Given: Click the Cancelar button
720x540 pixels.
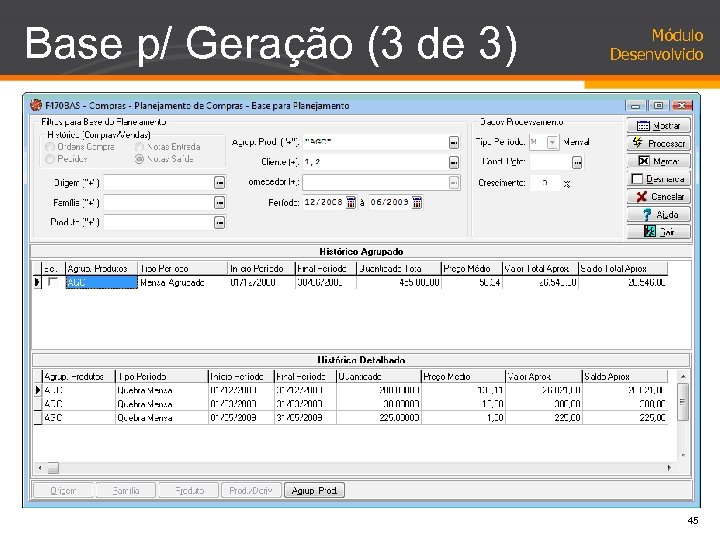Looking at the screenshot, I should (x=658, y=197).
